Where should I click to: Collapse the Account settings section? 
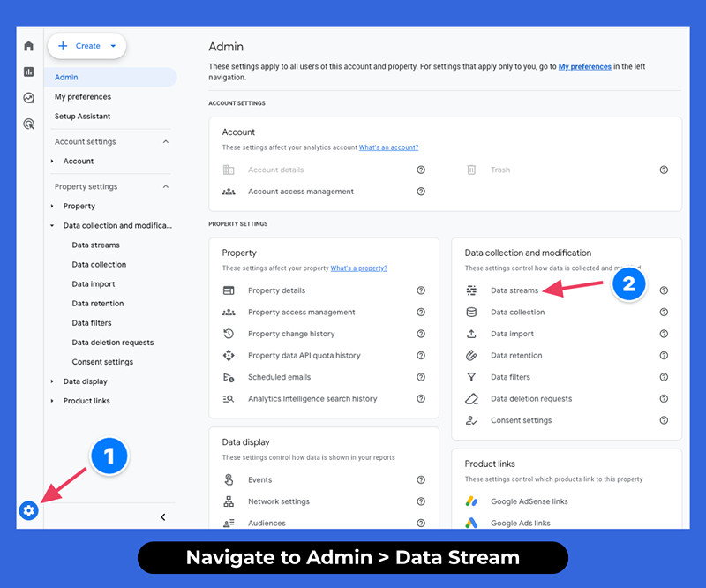166,142
